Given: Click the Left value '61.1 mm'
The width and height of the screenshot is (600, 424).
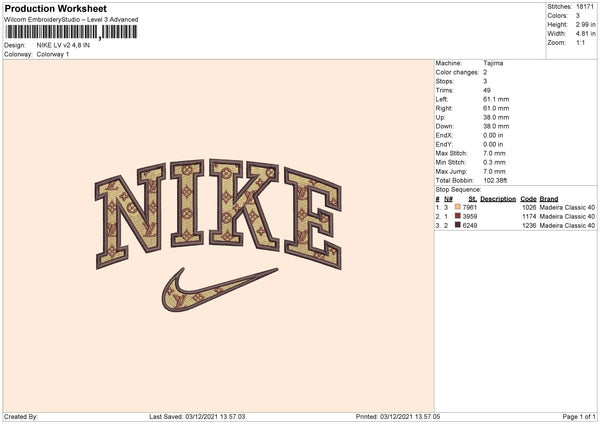Looking at the screenshot, I should coord(496,99).
